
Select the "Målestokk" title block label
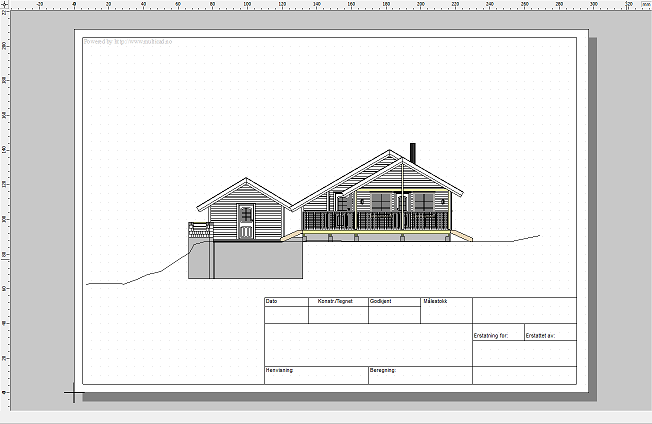coord(435,301)
